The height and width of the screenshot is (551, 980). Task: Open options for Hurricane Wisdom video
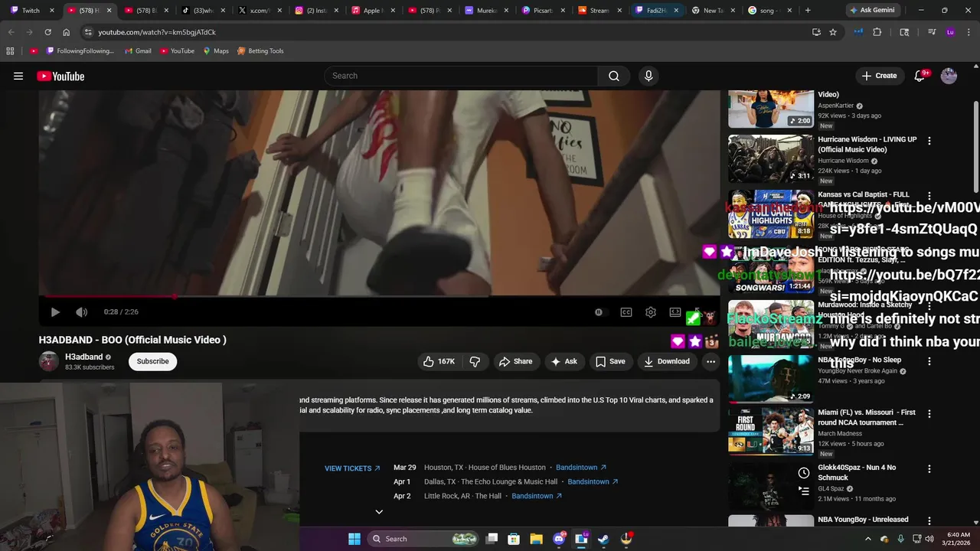coord(929,141)
